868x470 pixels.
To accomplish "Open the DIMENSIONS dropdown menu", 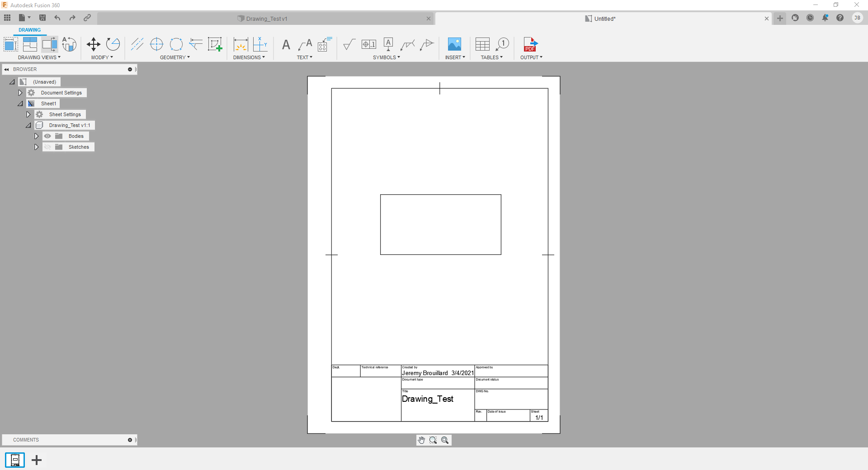I will (x=249, y=57).
